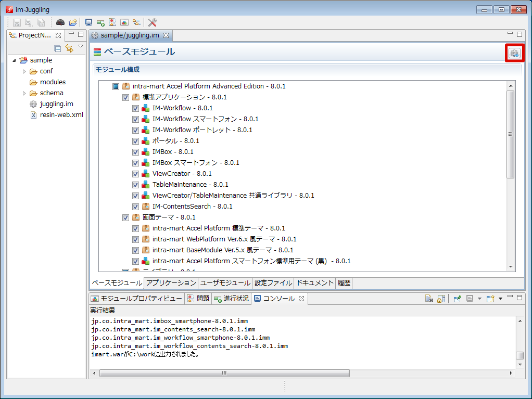532x399 pixels.
Task: Click the Save All icon in the toolbar
Action: [41, 22]
